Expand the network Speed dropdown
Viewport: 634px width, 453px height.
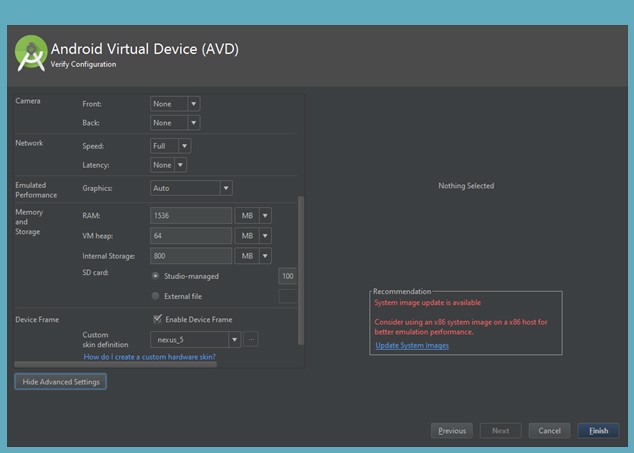click(x=170, y=146)
